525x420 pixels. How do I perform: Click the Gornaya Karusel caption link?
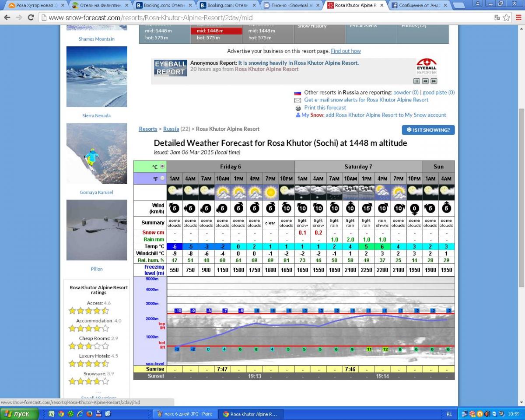pos(96,192)
